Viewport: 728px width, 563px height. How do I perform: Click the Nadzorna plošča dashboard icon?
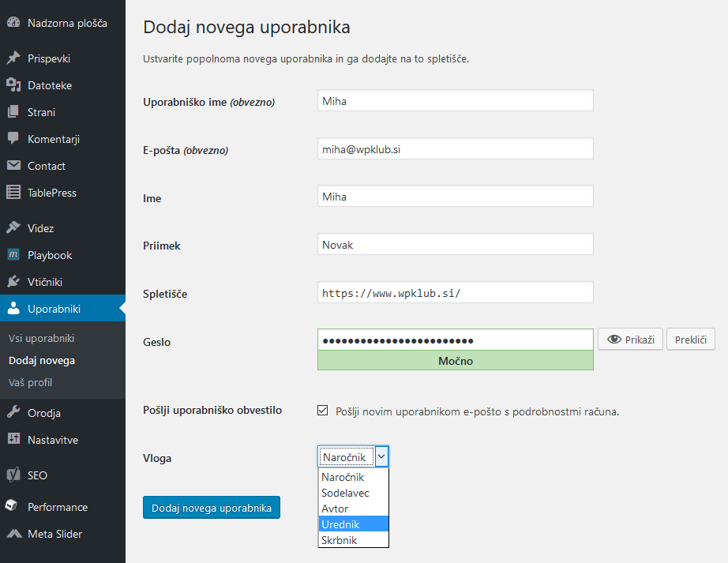[x=13, y=23]
